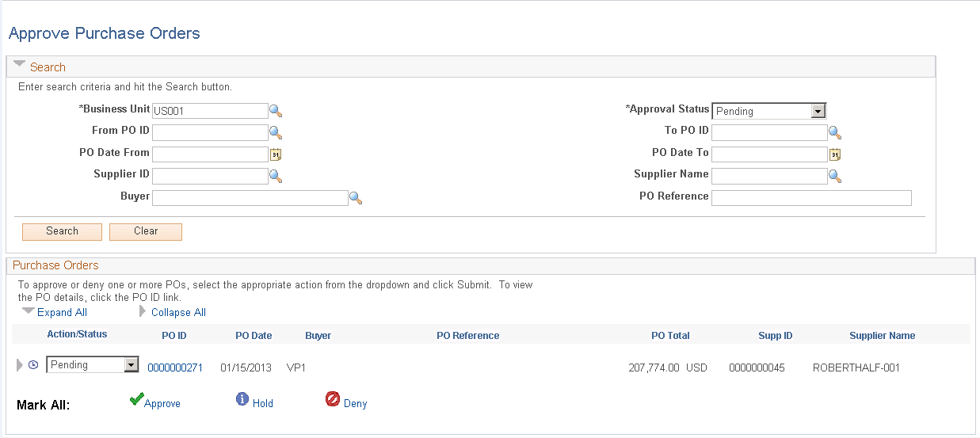Screen dimensions: 980x438
Task: Click Collapse All link
Action: (178, 312)
